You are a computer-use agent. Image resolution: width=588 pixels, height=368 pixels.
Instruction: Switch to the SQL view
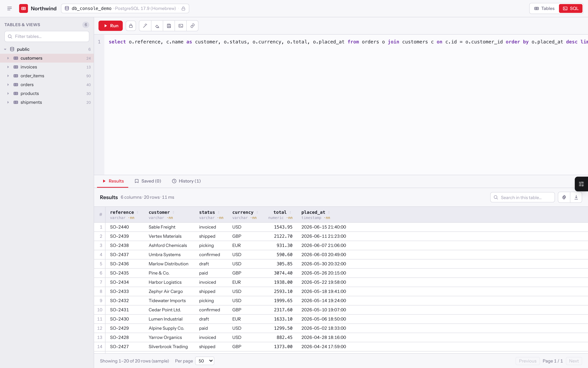pyautogui.click(x=571, y=8)
